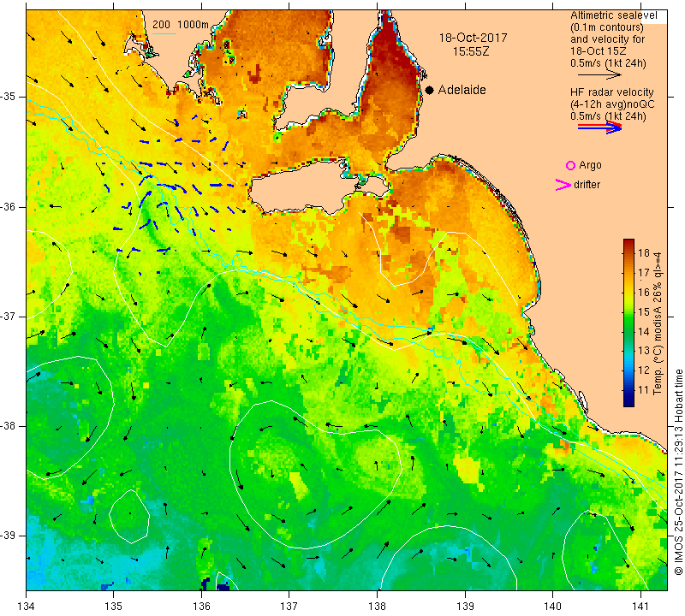Viewport: 685px width, 616px height.
Task: Click the dark blue bottom of the temperature bar
Action: [628, 402]
